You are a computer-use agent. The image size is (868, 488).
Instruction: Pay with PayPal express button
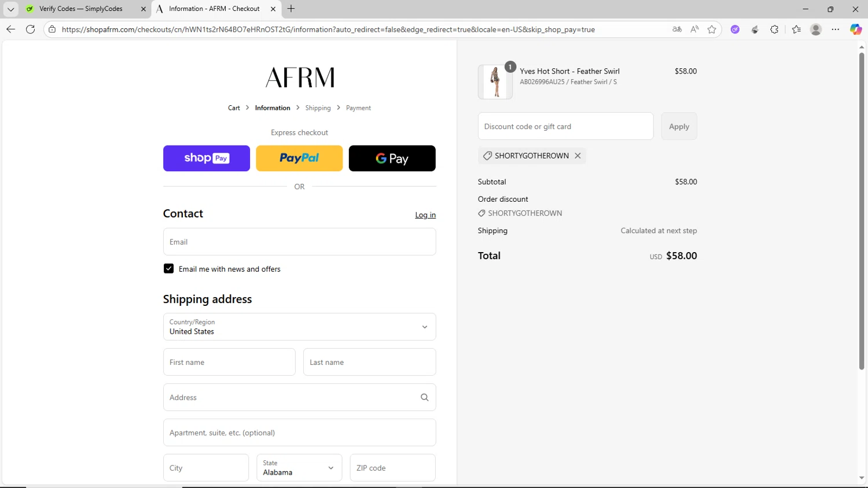click(x=299, y=158)
